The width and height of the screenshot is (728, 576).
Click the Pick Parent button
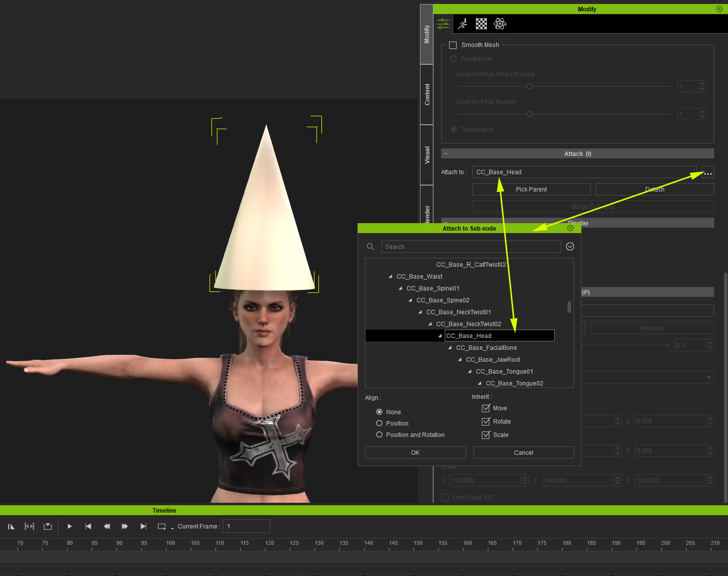[x=531, y=190]
